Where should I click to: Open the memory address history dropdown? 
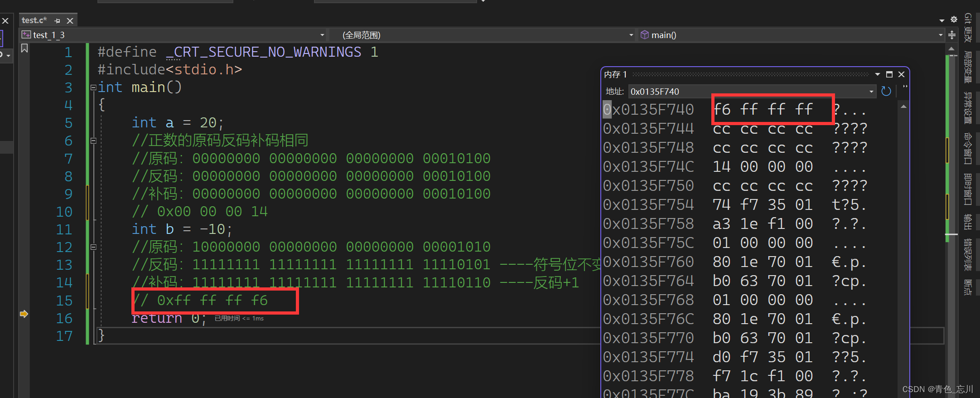(871, 92)
